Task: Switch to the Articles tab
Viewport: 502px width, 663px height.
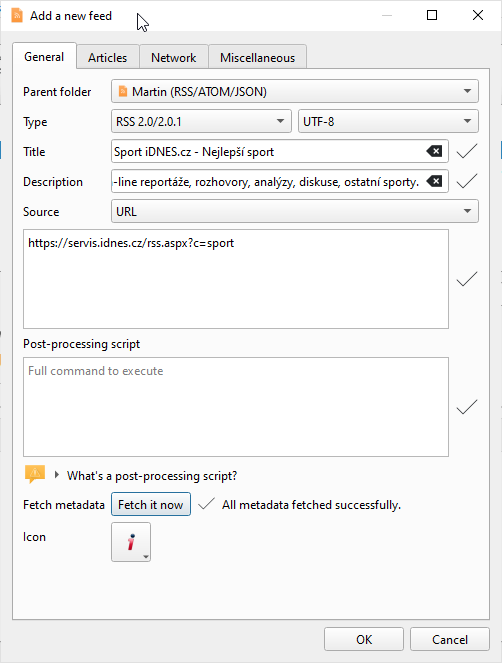Action: (107, 58)
